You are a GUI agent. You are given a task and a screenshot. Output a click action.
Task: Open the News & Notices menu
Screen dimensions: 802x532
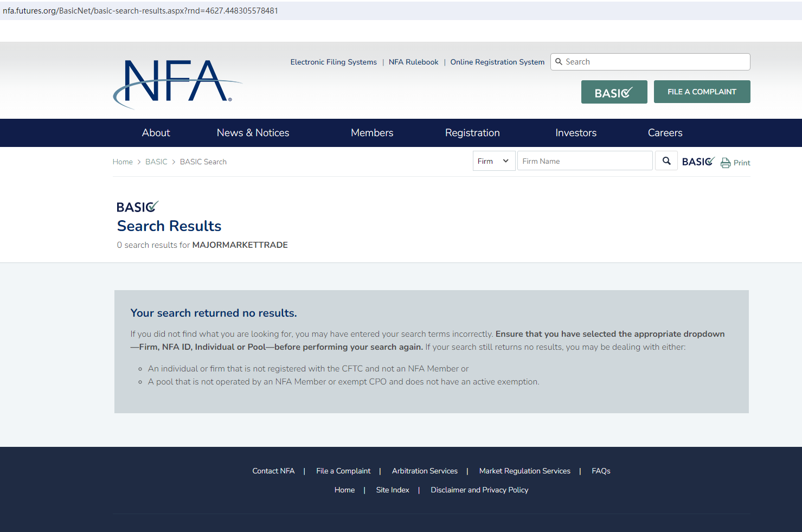pyautogui.click(x=253, y=133)
